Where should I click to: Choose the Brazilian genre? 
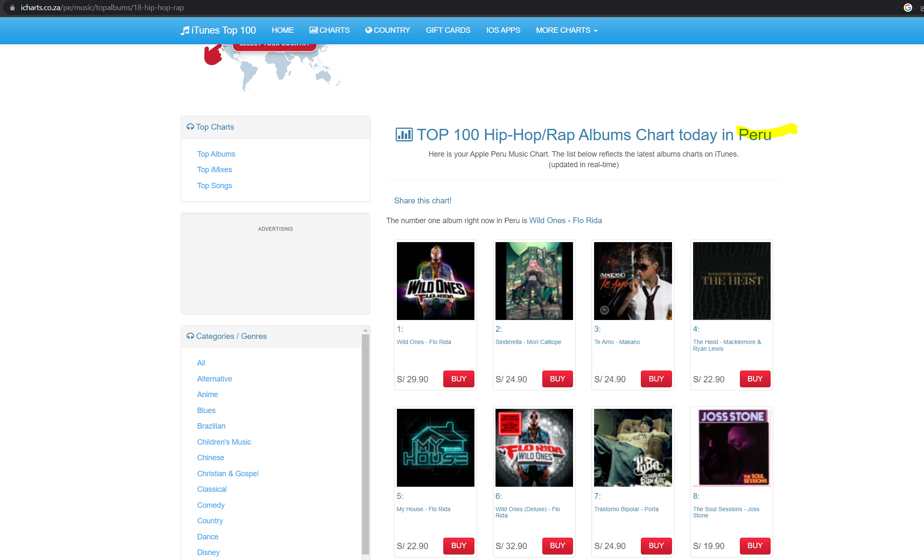point(211,426)
